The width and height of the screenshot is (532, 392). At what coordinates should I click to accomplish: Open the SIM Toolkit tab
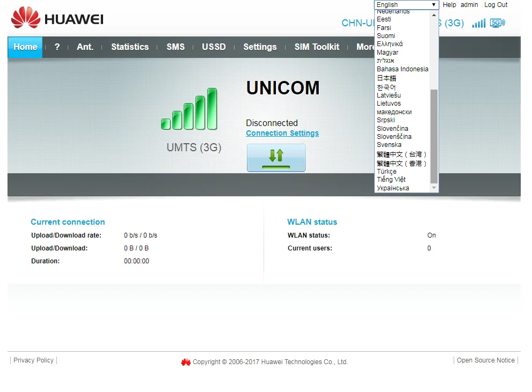317,47
